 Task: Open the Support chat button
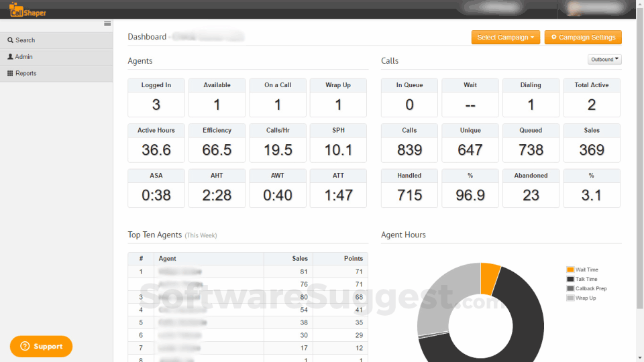pos(41,347)
